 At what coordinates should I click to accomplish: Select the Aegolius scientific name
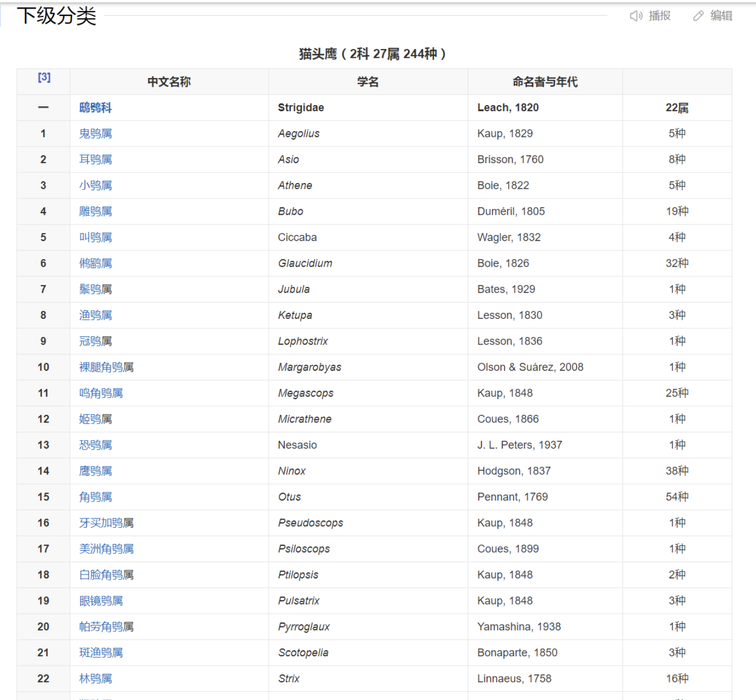tap(299, 134)
